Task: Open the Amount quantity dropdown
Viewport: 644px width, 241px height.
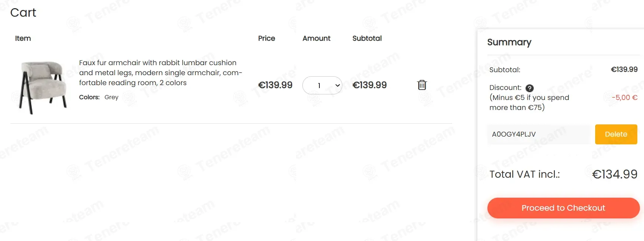Action: [322, 85]
